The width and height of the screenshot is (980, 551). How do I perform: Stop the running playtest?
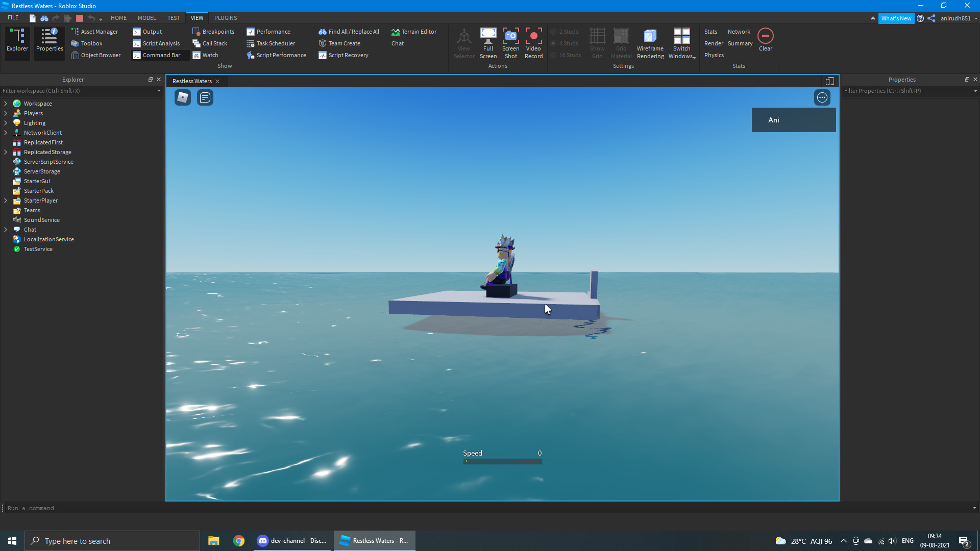[80, 18]
